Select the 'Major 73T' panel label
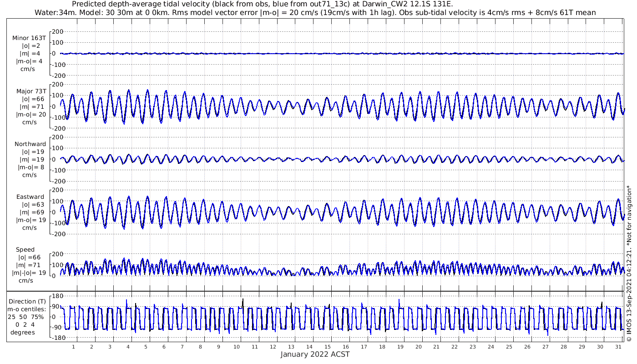637x364 pixels. (31, 91)
